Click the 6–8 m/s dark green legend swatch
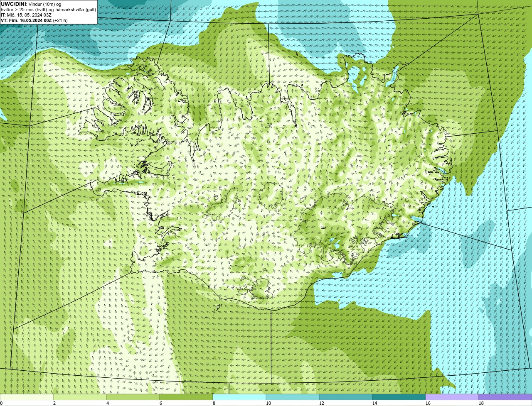 point(186,397)
